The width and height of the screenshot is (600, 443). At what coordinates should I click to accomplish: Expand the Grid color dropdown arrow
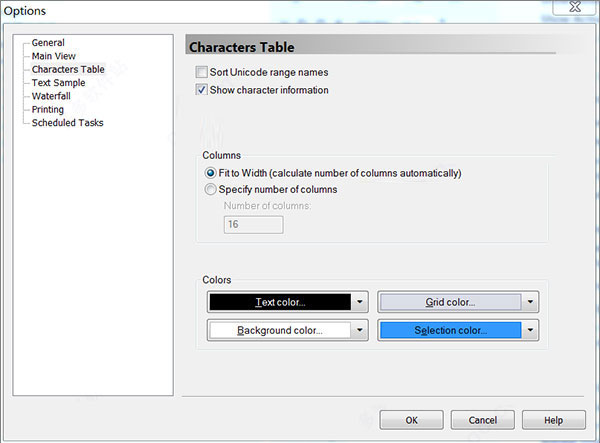530,302
